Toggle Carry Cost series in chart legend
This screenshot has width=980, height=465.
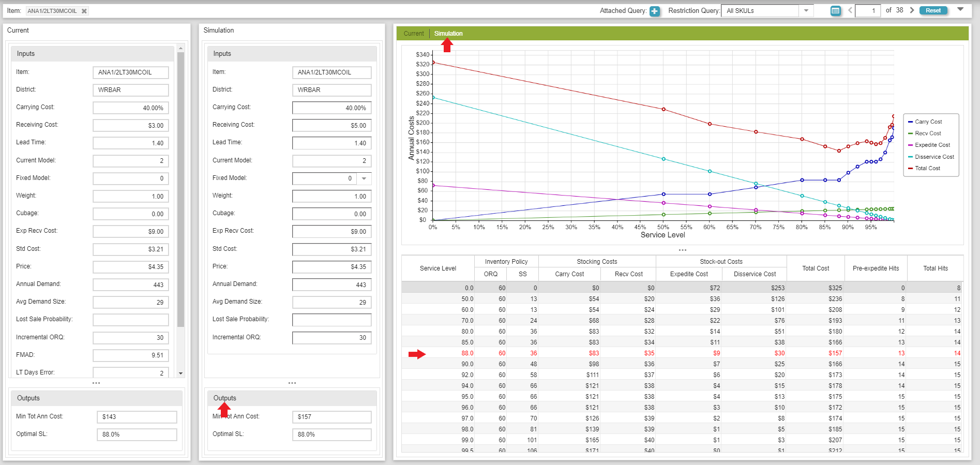click(x=928, y=122)
